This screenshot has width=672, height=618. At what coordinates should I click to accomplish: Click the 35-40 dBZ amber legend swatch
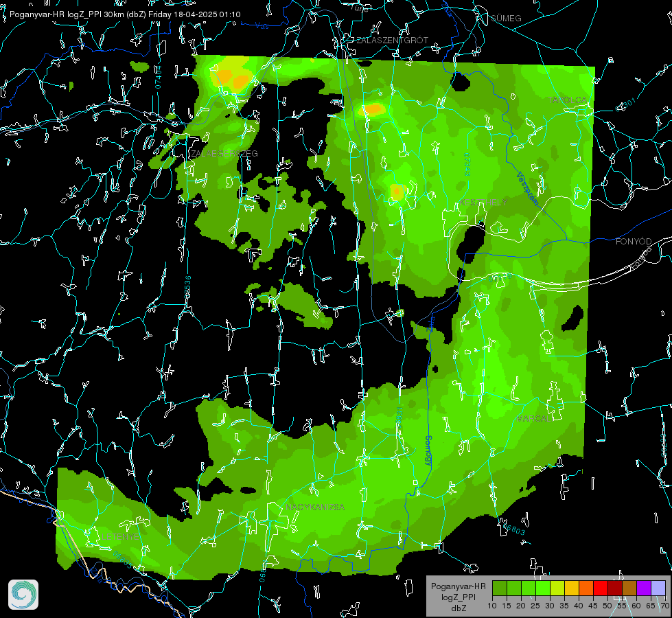[572, 588]
